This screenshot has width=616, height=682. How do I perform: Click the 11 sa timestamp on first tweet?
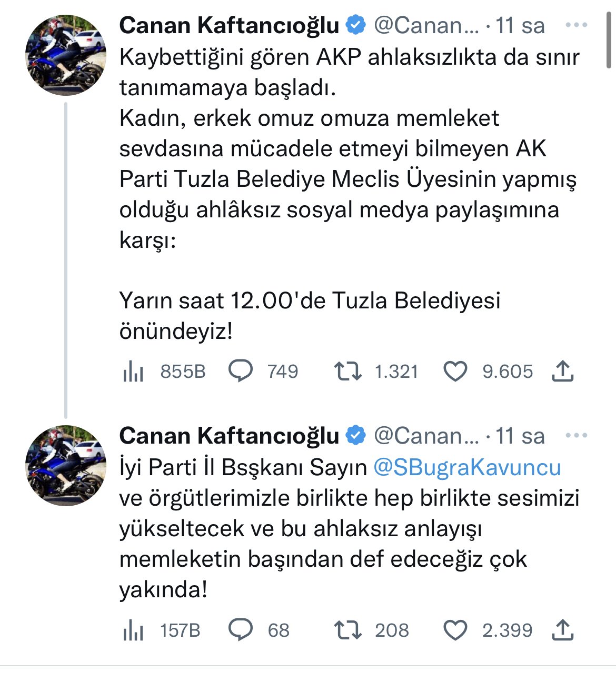tap(520, 25)
